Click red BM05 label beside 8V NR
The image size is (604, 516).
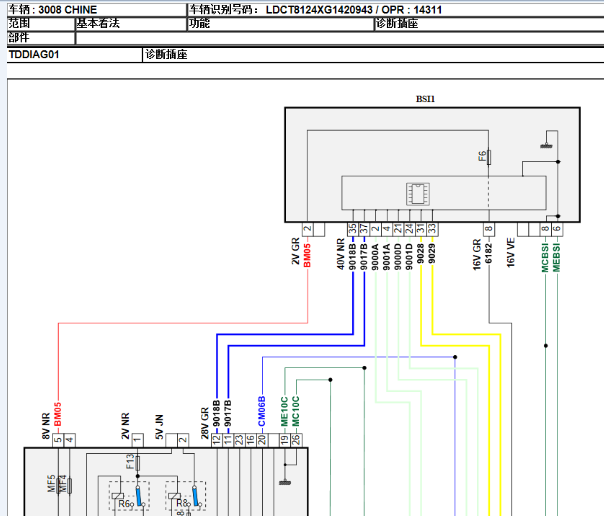coord(58,414)
